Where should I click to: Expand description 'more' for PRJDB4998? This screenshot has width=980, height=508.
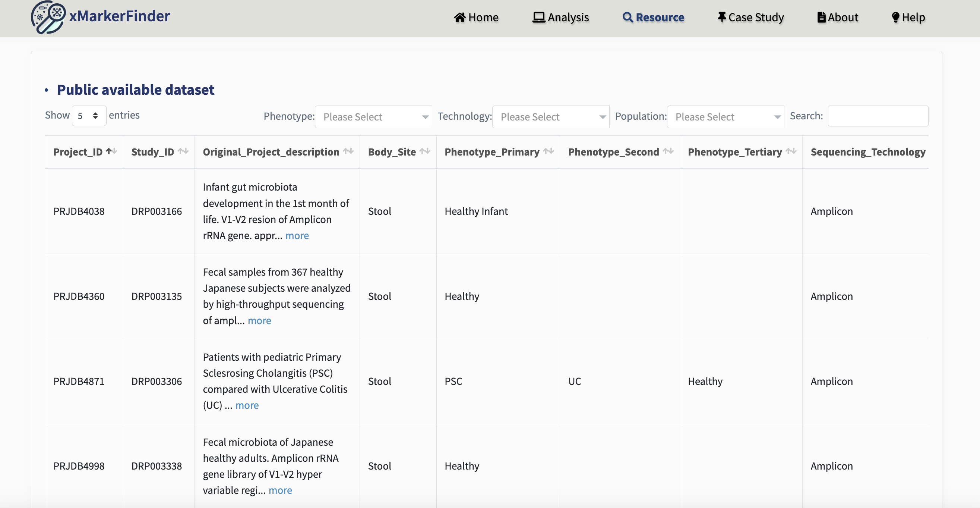[280, 490]
